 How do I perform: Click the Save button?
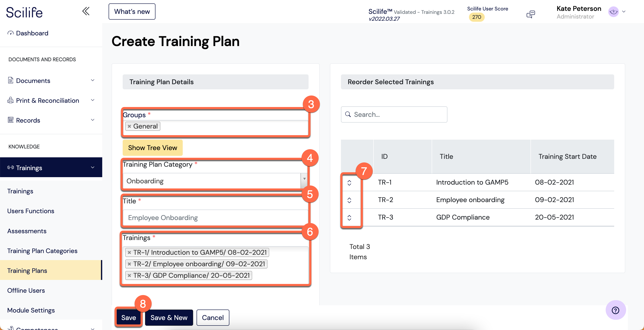click(x=128, y=317)
